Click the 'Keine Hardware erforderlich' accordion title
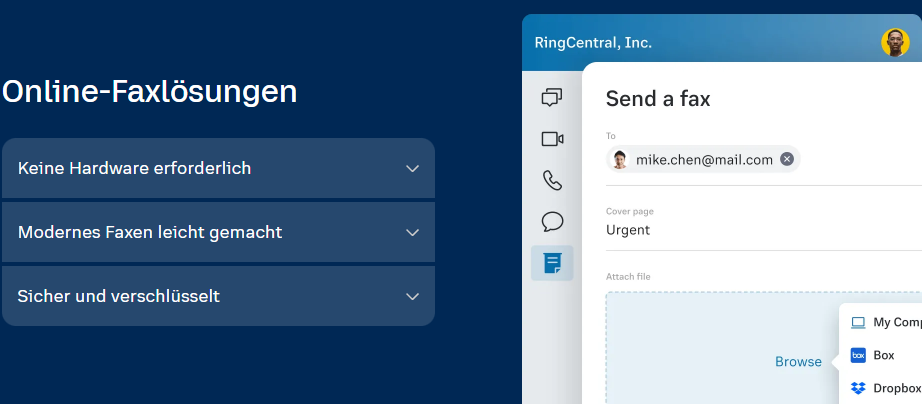Viewport: 922px width, 404px height. [x=134, y=168]
